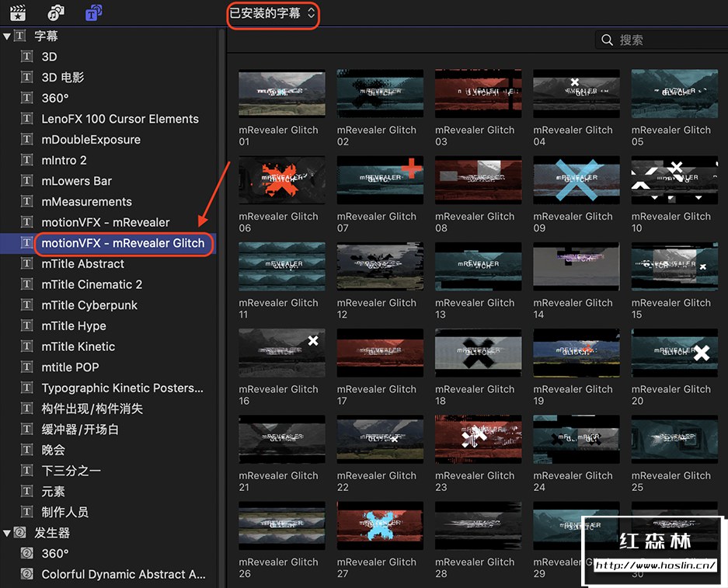Click the T icon beside mTitle Abstract

[x=27, y=263]
